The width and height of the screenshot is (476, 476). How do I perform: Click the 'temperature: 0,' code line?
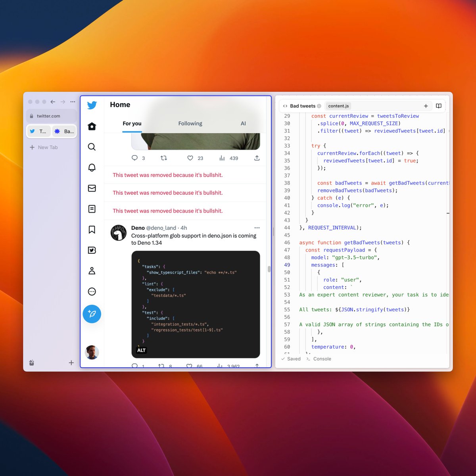[333, 347]
